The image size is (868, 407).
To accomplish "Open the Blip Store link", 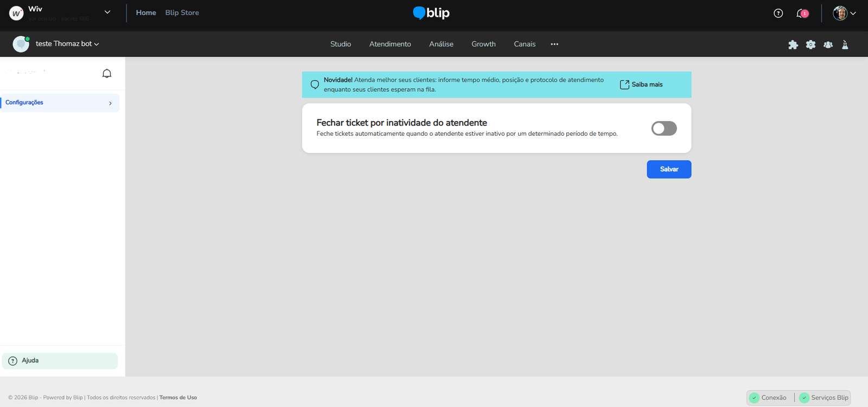I will tap(182, 12).
